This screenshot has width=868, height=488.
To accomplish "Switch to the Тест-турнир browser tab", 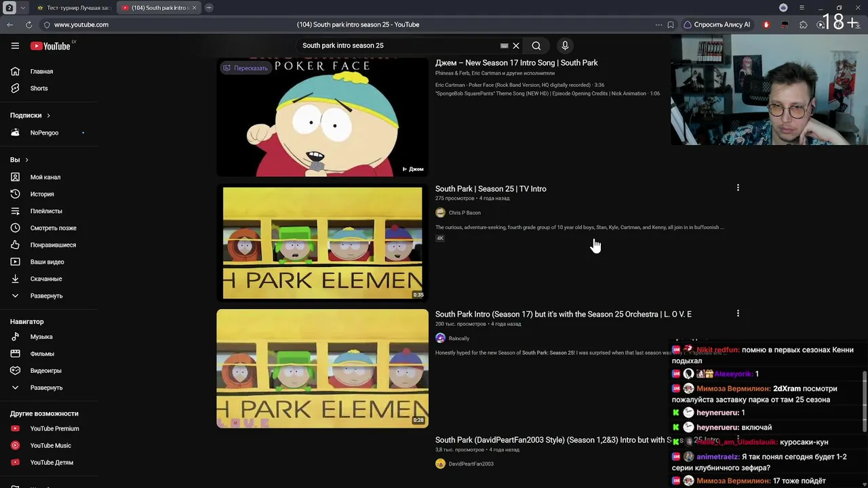I will [x=73, y=7].
